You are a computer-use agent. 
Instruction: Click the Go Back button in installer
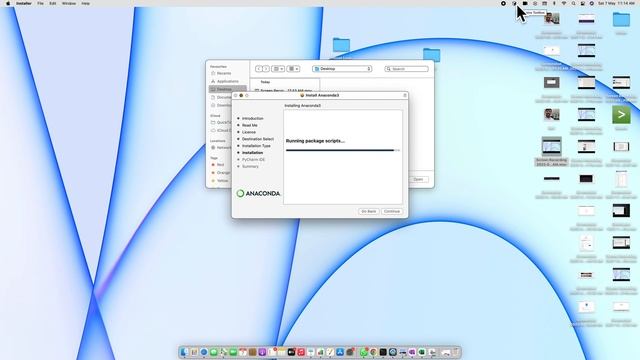pyautogui.click(x=369, y=211)
